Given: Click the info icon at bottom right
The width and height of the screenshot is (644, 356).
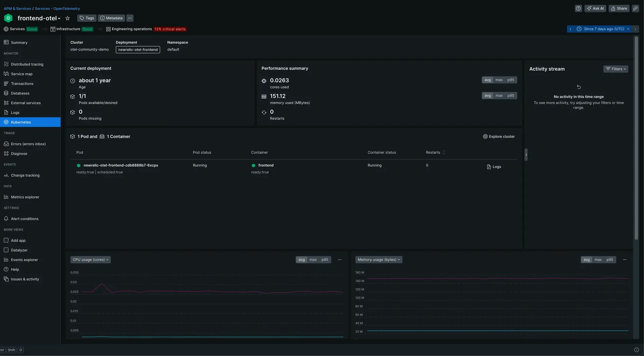Looking at the screenshot, I should [636, 350].
